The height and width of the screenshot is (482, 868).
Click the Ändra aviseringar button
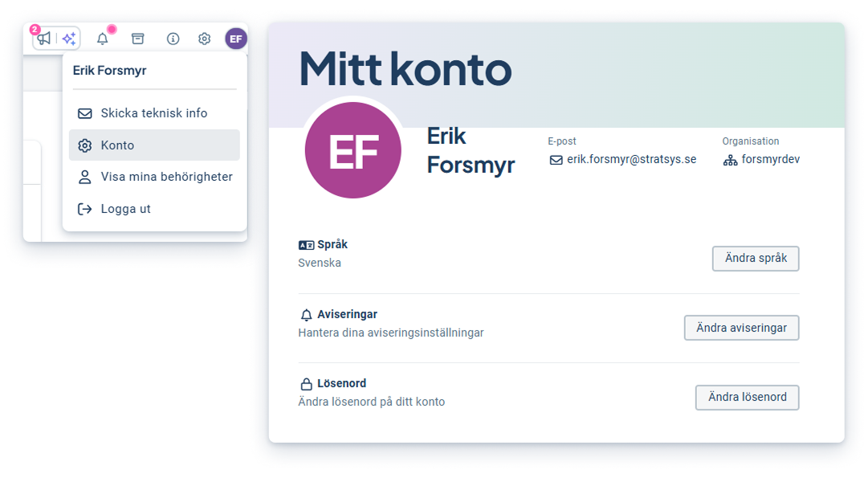(x=742, y=328)
